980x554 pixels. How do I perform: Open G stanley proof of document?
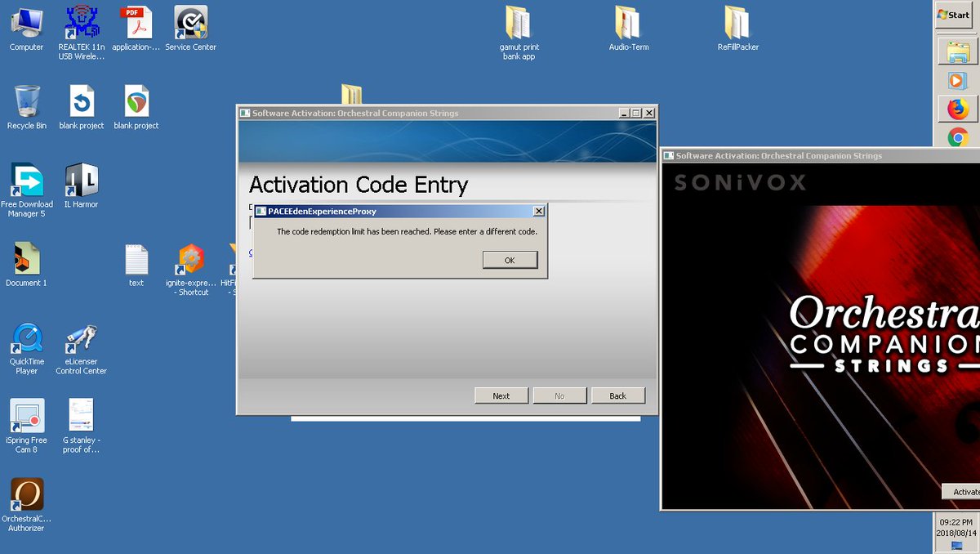tap(81, 426)
